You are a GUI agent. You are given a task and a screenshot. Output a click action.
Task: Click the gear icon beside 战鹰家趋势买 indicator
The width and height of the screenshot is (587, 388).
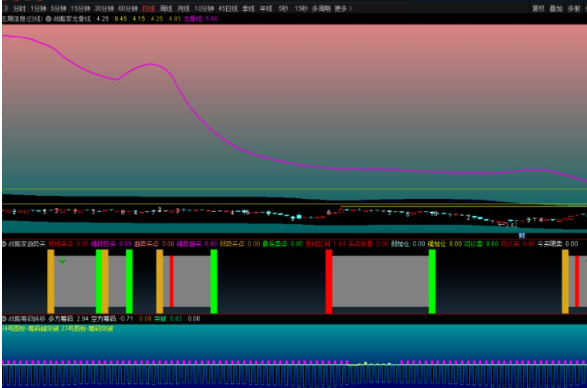point(4,244)
